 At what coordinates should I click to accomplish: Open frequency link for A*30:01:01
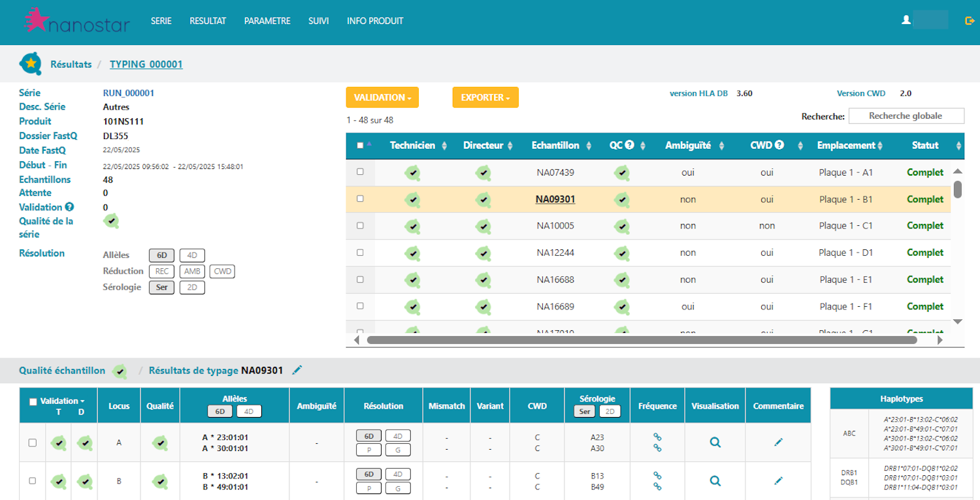click(x=657, y=448)
